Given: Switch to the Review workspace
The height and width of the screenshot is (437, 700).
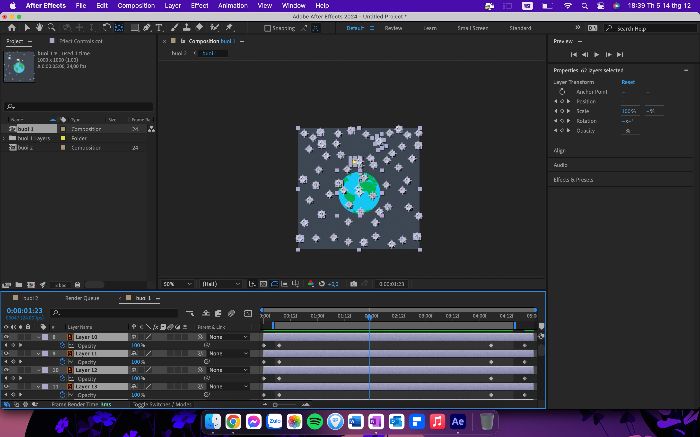Looking at the screenshot, I should click(393, 28).
